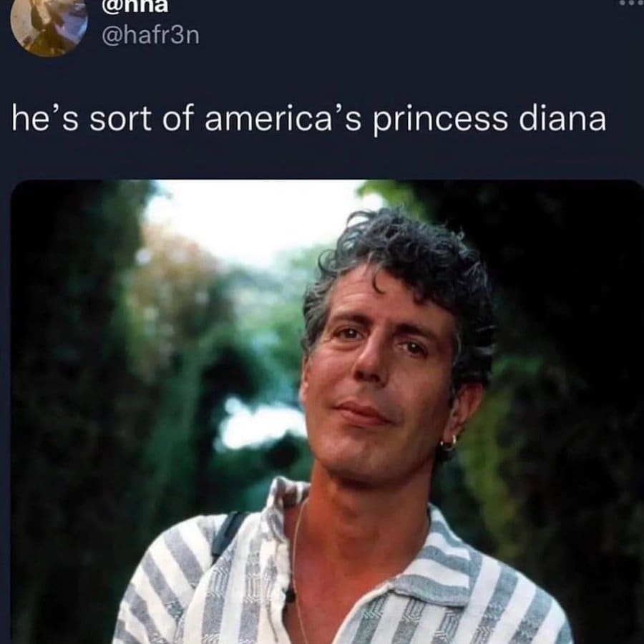Select the tweet text about princess diana

[x=309, y=119]
